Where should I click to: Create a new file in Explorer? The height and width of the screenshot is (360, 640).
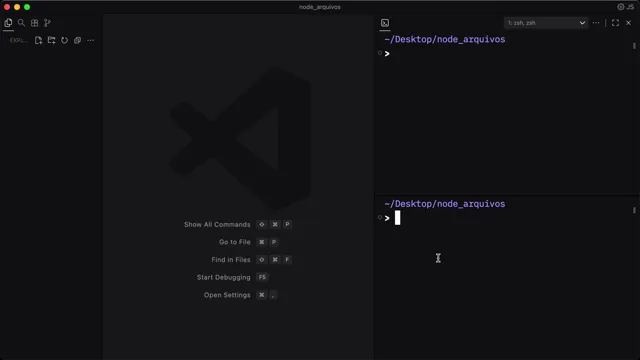(38, 40)
